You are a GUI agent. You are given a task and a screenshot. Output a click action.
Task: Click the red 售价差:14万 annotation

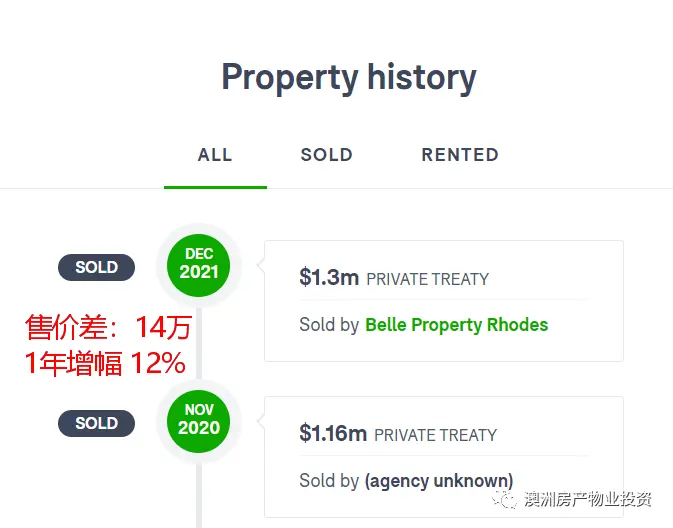coord(109,328)
